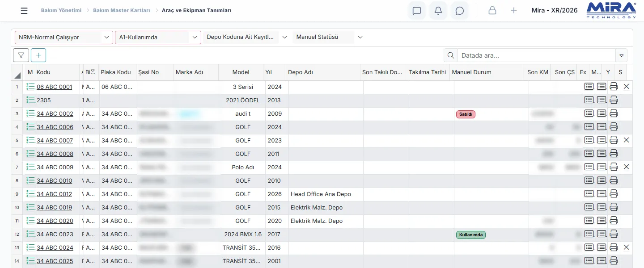Click the Satıldı status badge
This screenshot has height=268, width=644.
(x=466, y=114)
